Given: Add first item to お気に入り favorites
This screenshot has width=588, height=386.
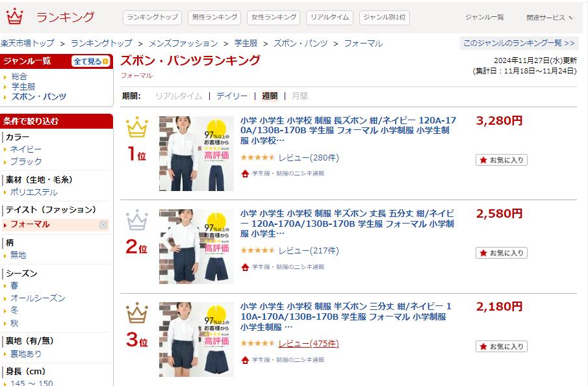Looking at the screenshot, I should coord(502,160).
